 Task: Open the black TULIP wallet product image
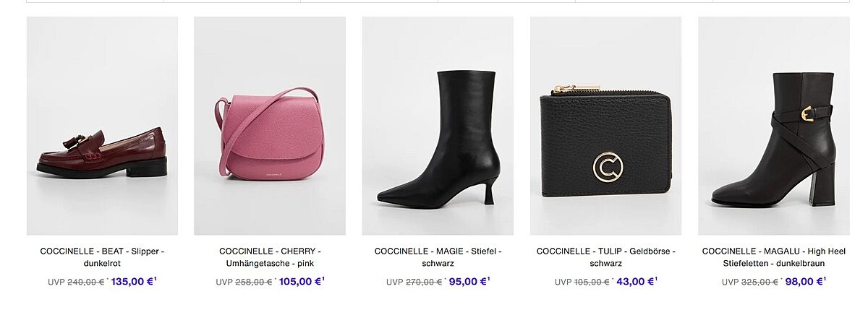tap(605, 126)
